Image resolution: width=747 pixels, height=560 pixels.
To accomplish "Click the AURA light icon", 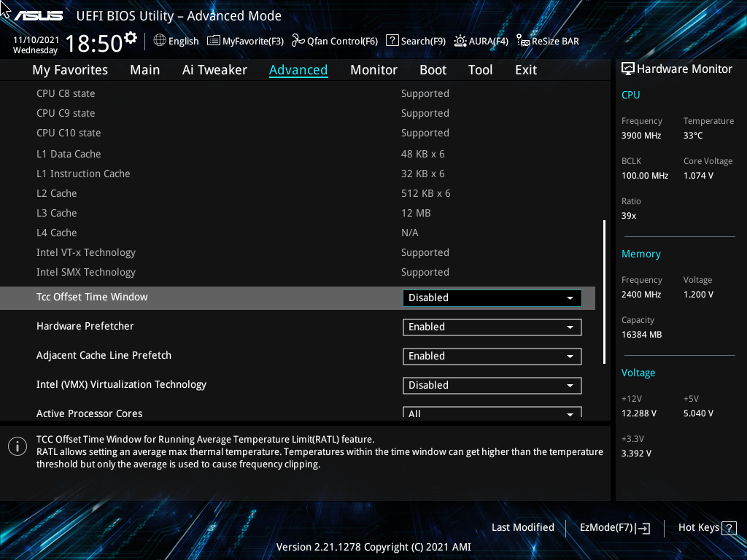I will pyautogui.click(x=460, y=41).
